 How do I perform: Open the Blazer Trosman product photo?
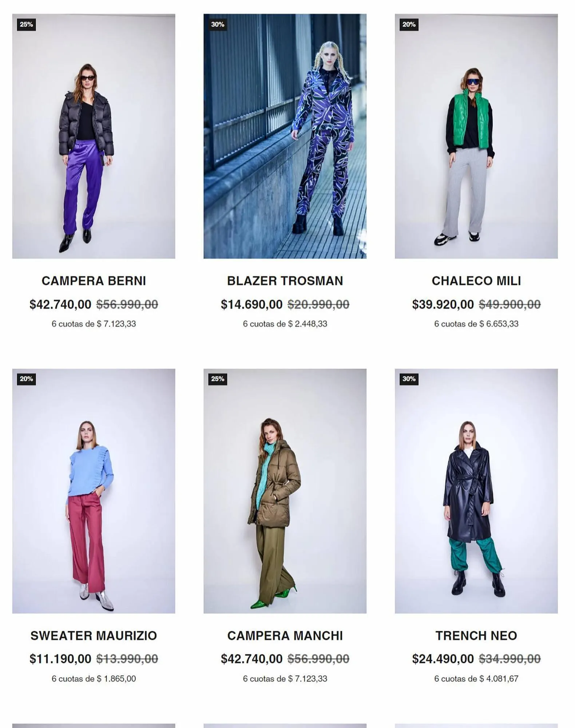285,136
